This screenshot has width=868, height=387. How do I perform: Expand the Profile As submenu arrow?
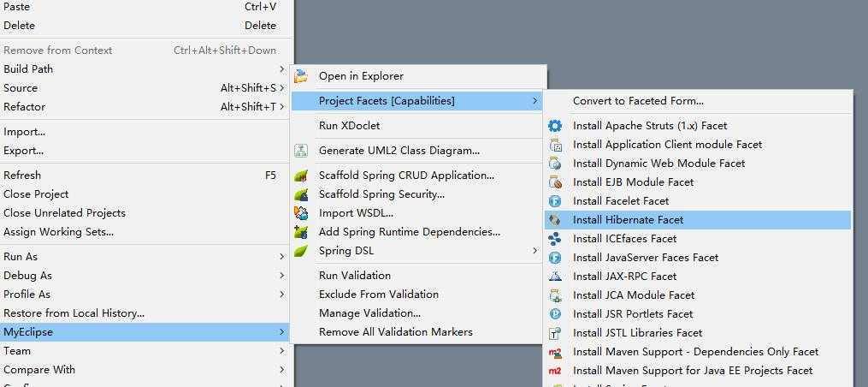pyautogui.click(x=281, y=294)
